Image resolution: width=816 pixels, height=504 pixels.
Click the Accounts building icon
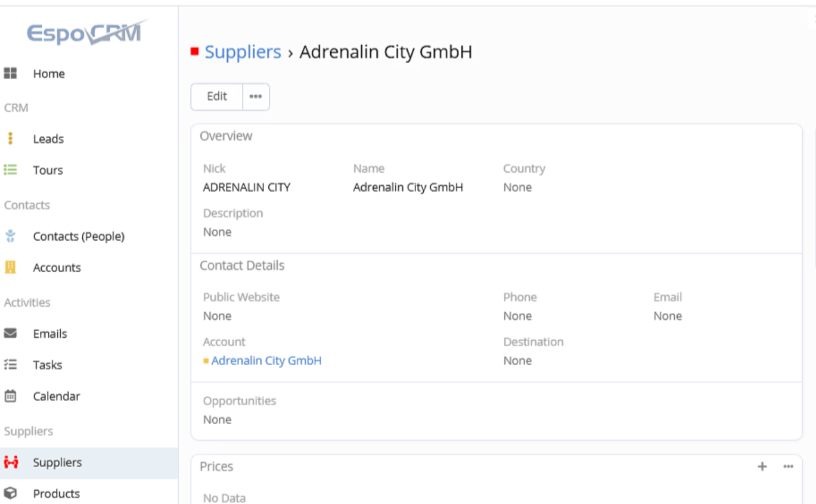pyautogui.click(x=10, y=267)
